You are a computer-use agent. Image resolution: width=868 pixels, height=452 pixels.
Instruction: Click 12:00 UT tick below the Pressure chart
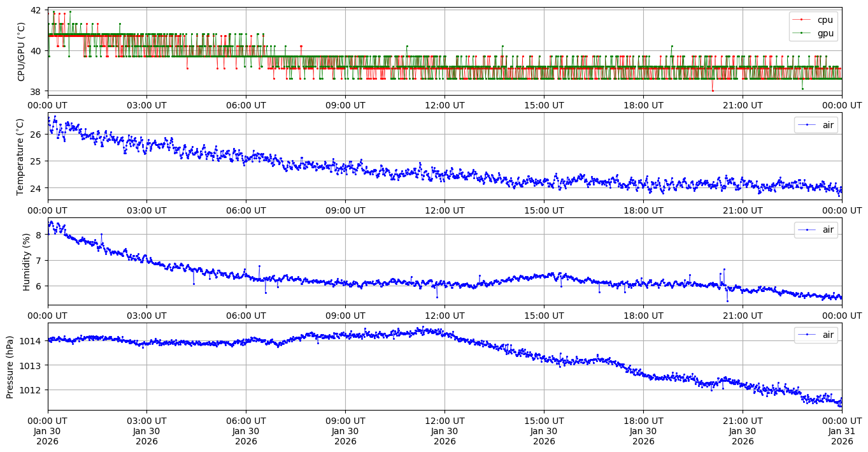pyautogui.click(x=445, y=420)
